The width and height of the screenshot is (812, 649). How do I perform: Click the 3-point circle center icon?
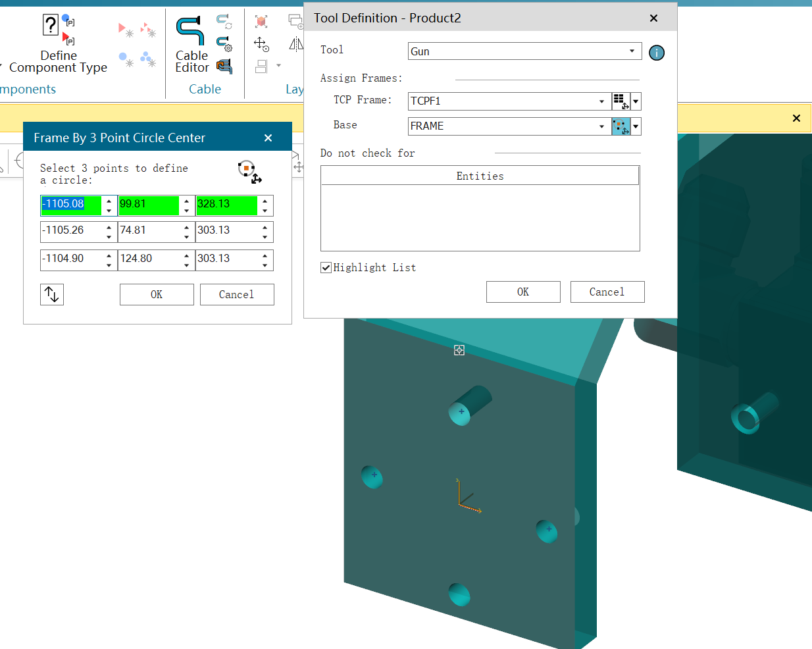(x=250, y=172)
